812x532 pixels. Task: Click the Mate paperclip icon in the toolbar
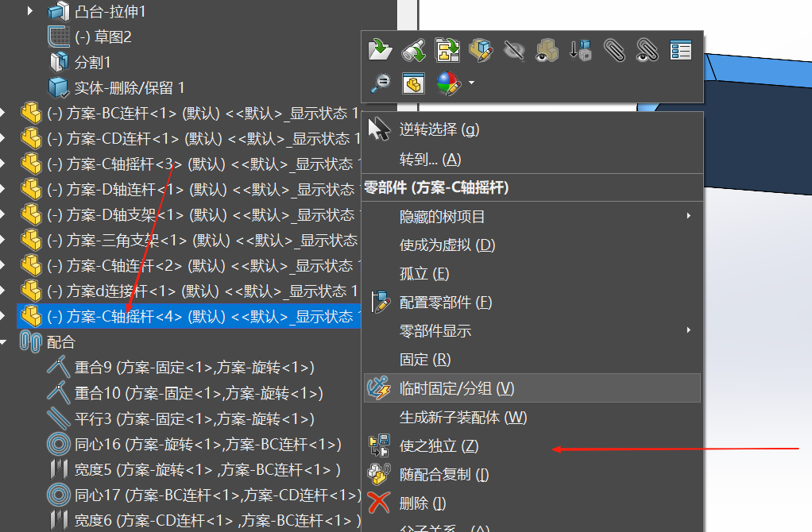[613, 50]
